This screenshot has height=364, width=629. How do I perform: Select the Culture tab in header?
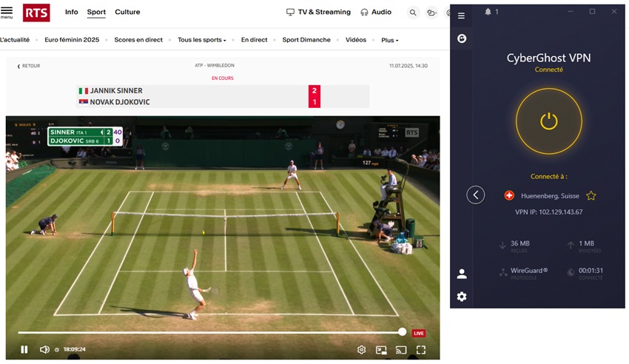127,12
